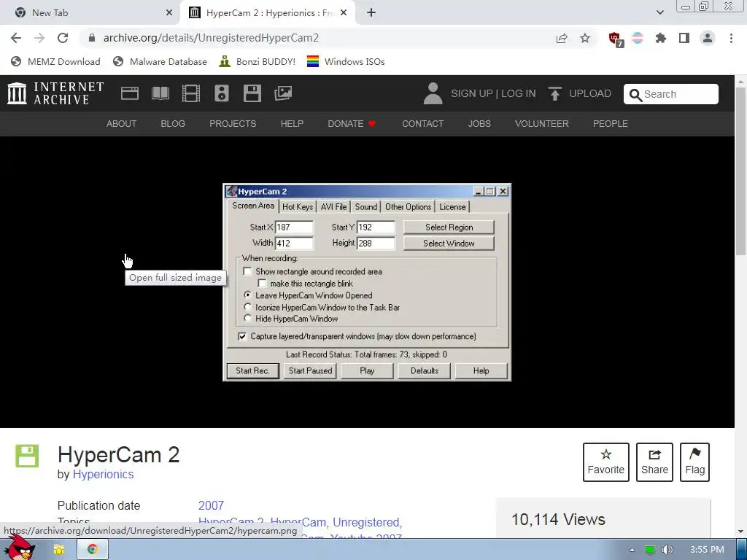Open the full sized HyperCam 2 image

[x=367, y=282]
